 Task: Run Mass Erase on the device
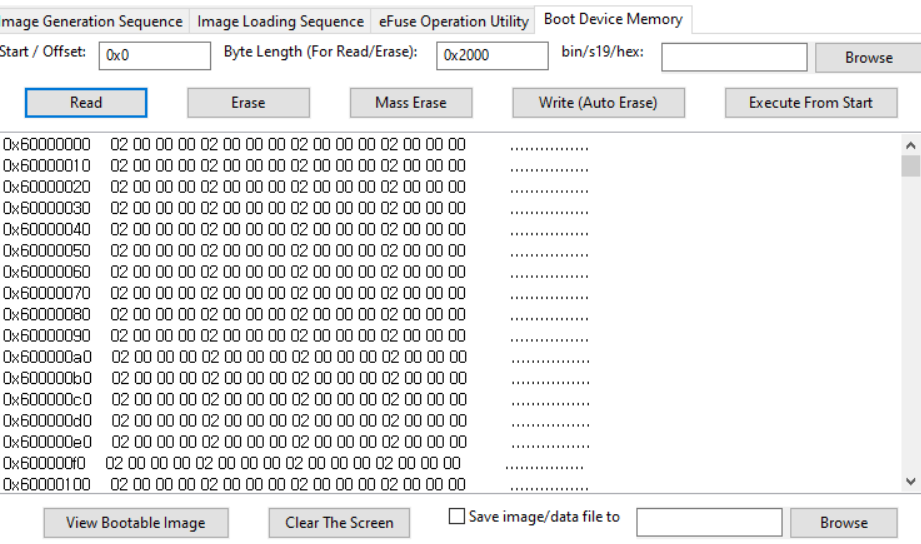(410, 102)
